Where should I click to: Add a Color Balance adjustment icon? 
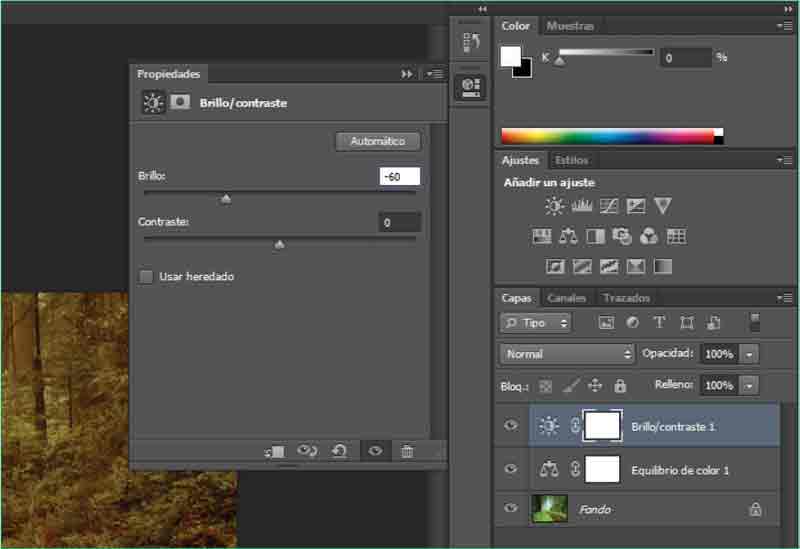pyautogui.click(x=568, y=237)
